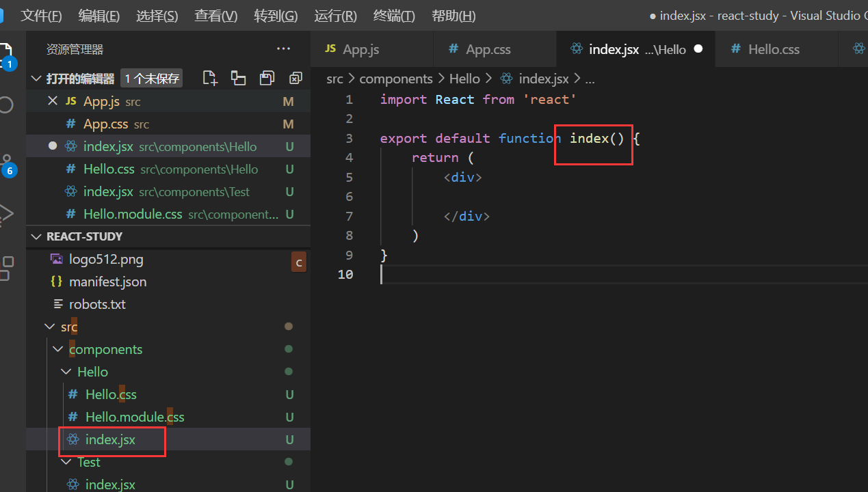The width and height of the screenshot is (868, 492).
Task: Click the Save All icon in Open Editors
Action: point(267,79)
